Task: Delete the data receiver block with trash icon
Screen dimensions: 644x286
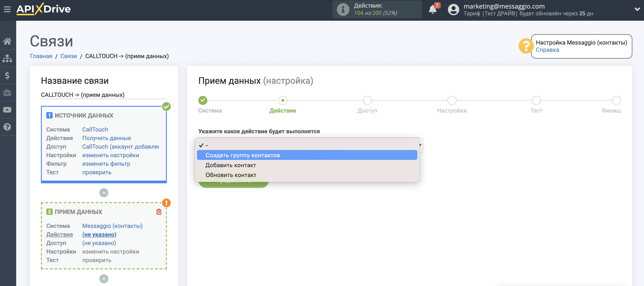Action: click(x=159, y=212)
